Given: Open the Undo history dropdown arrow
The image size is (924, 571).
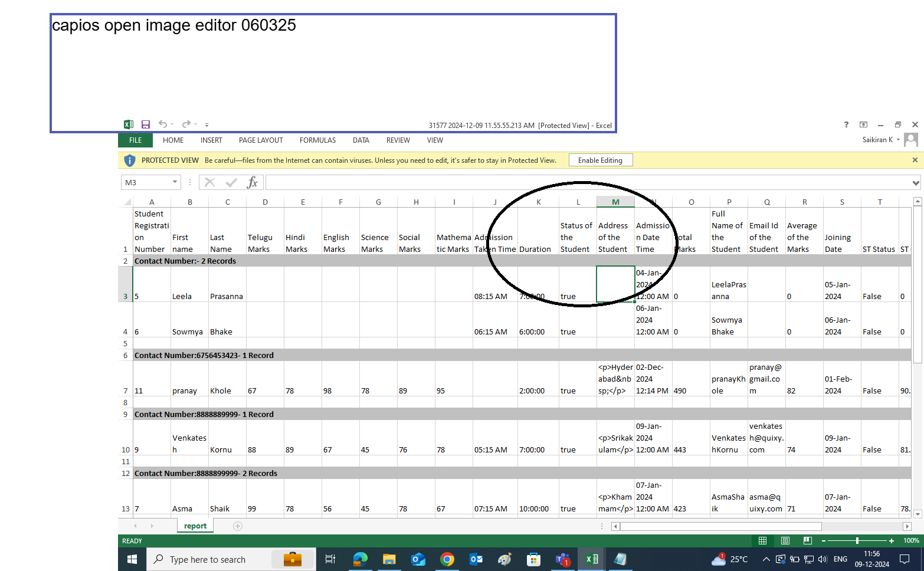Looking at the screenshot, I should click(x=172, y=124).
